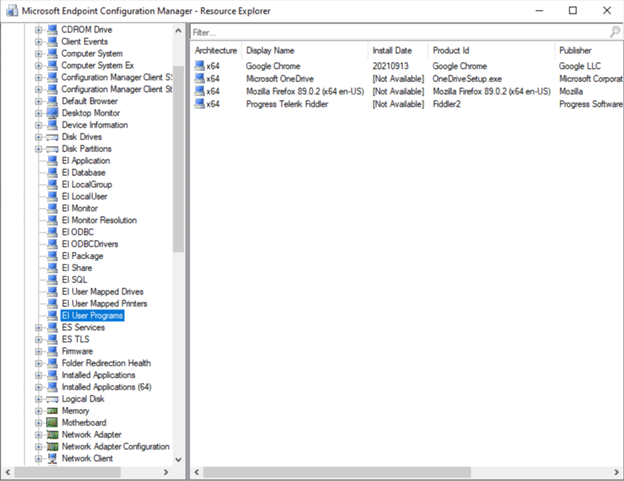Click the EI Application node icon

click(x=52, y=161)
